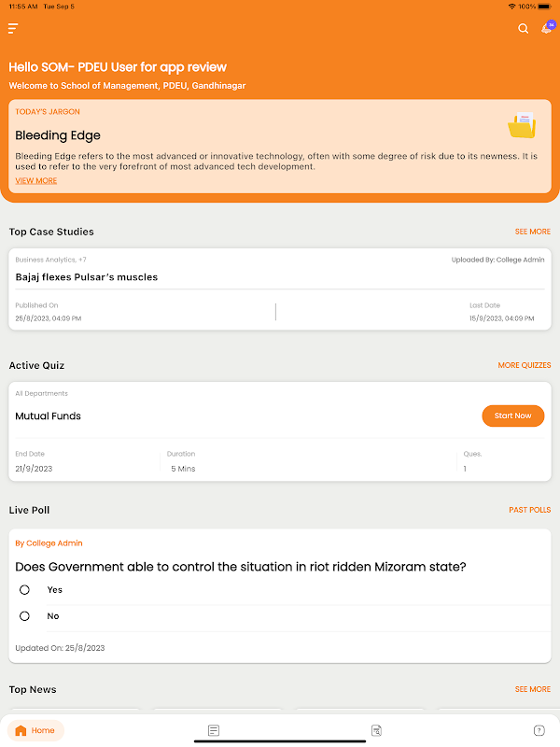The height and width of the screenshot is (747, 560).
Task: Select the No poll option
Action: [x=25, y=616]
